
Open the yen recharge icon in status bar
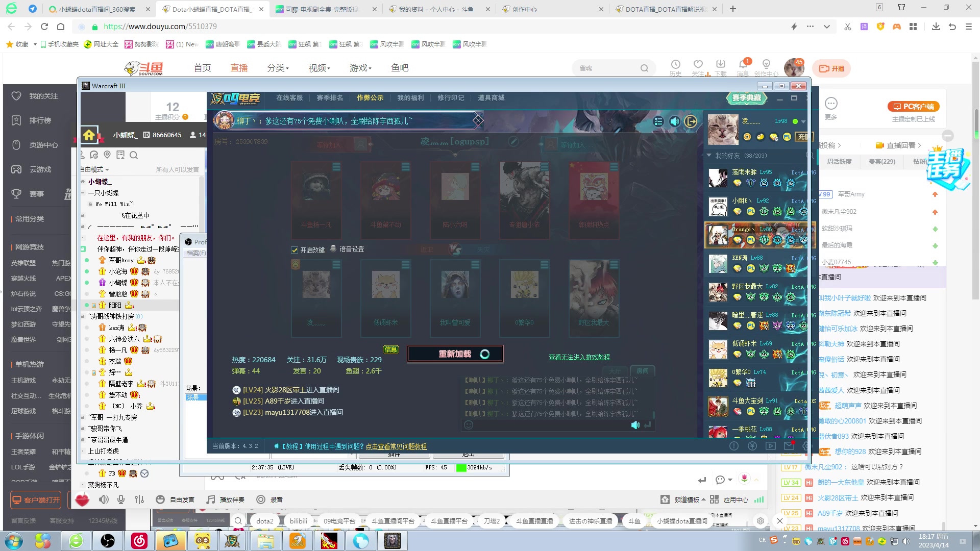(752, 446)
